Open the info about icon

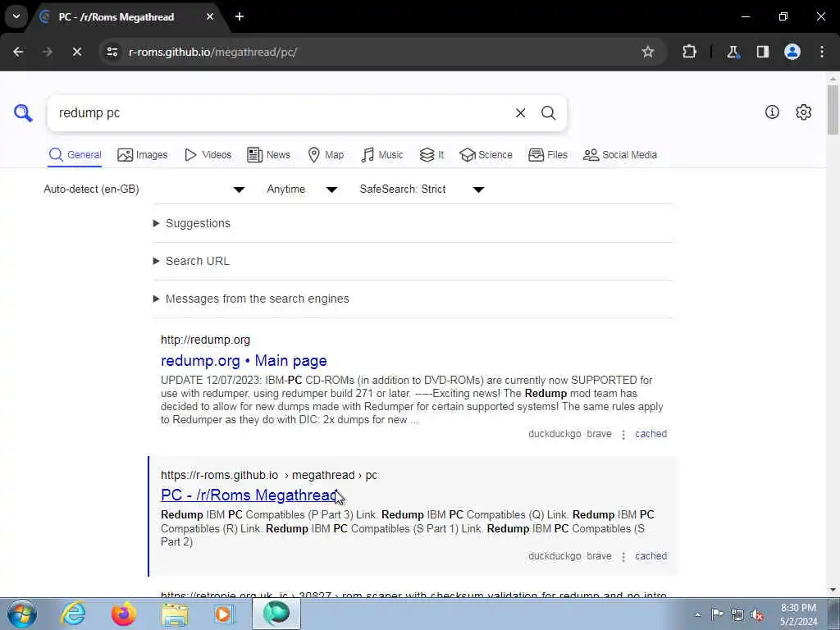(x=772, y=112)
